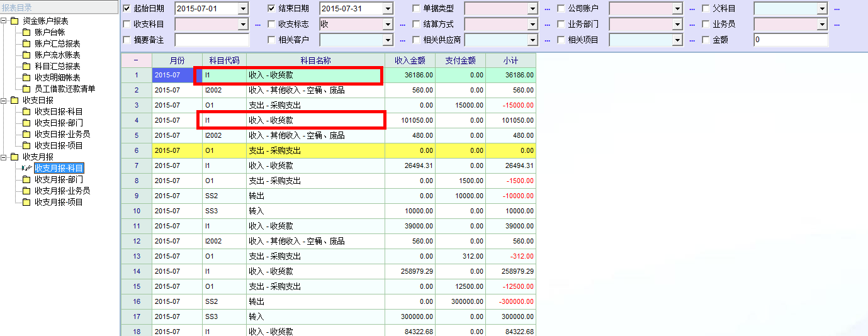The image size is (868, 336).
Task: Expand the 公司账户 combo box
Action: point(677,9)
